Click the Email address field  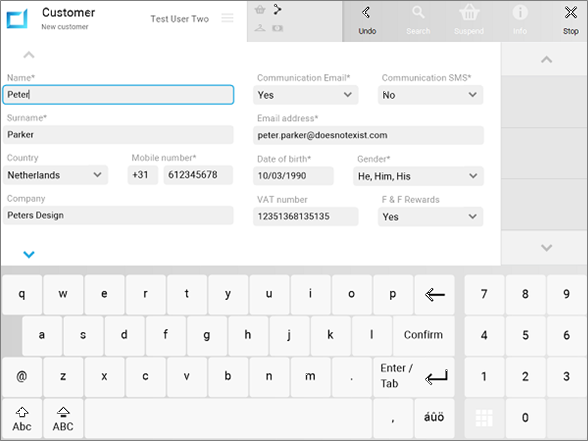click(368, 135)
